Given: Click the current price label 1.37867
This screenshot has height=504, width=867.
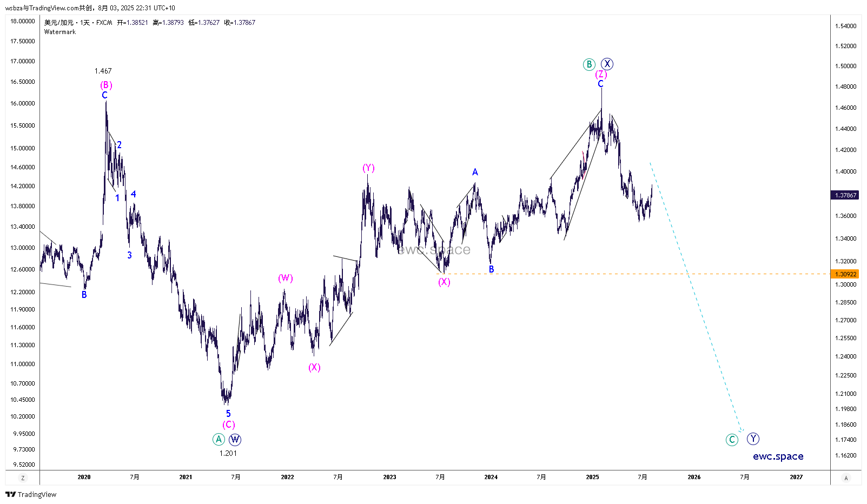Looking at the screenshot, I should (x=845, y=195).
